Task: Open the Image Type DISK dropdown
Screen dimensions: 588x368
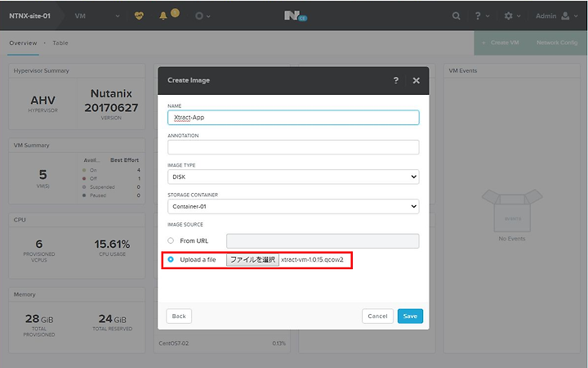Action: click(x=293, y=177)
